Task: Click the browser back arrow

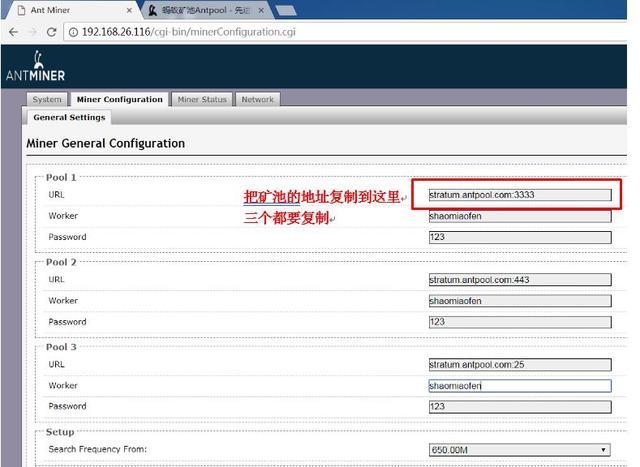Action: [12, 31]
